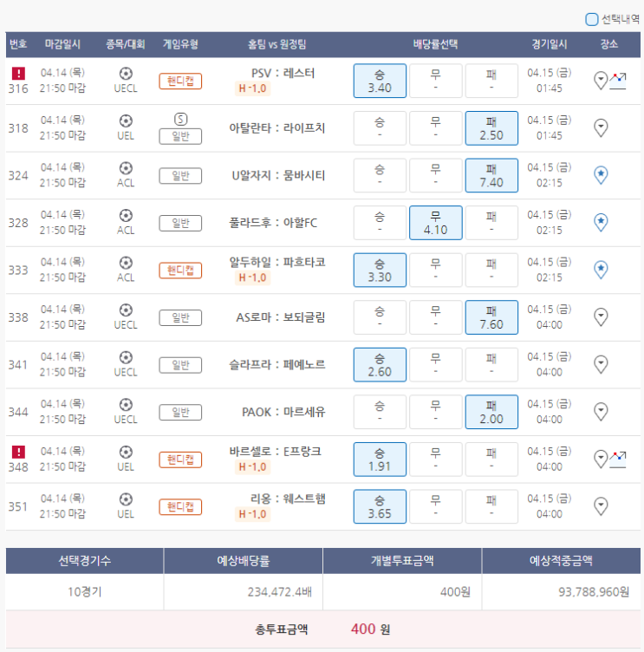The image size is (644, 652).
Task: Click 일반 badge on 아탈란타 row
Action: click(180, 136)
